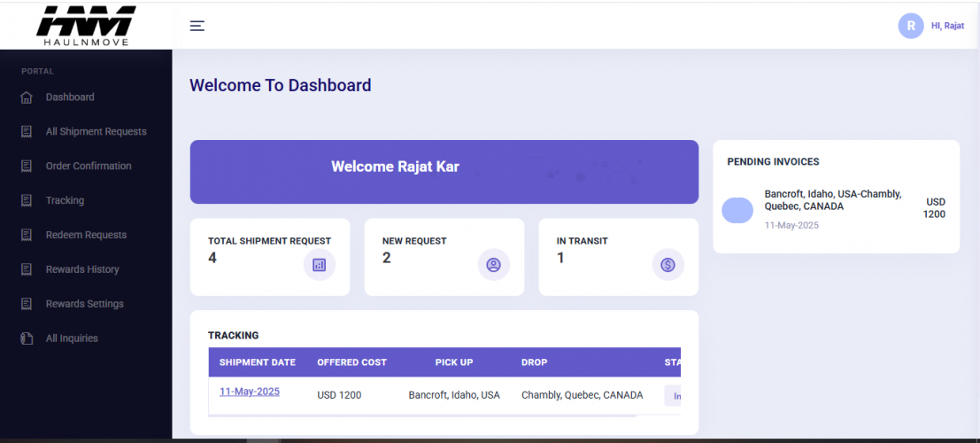Open the Hi, Rajat profile dropdown
Screen dimensions: 980x443
tap(947, 26)
